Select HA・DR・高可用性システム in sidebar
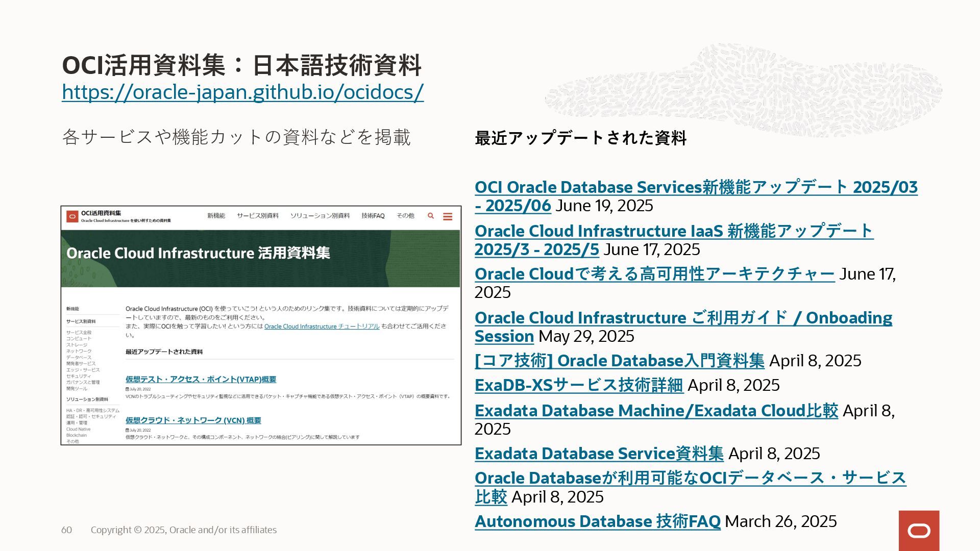The width and height of the screenshot is (980, 551). [x=92, y=411]
